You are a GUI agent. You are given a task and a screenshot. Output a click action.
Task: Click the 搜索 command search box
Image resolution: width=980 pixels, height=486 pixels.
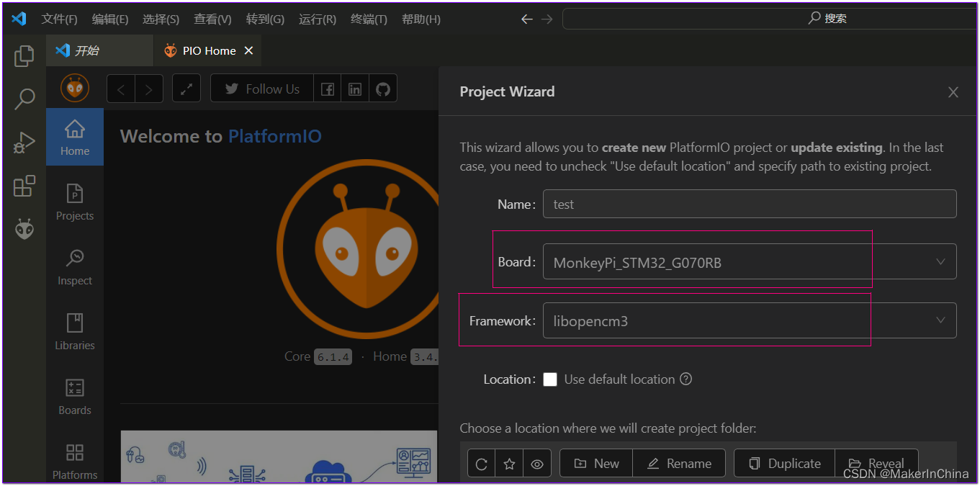(770, 19)
